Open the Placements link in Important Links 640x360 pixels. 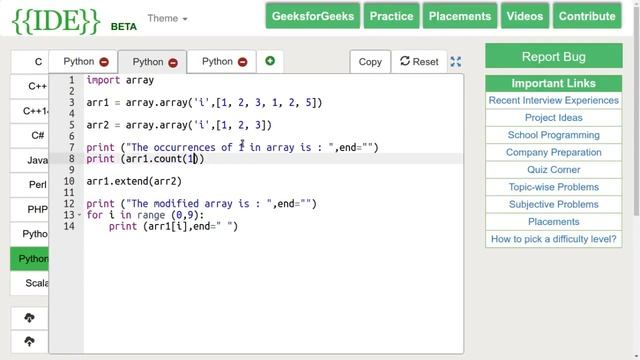(x=553, y=222)
